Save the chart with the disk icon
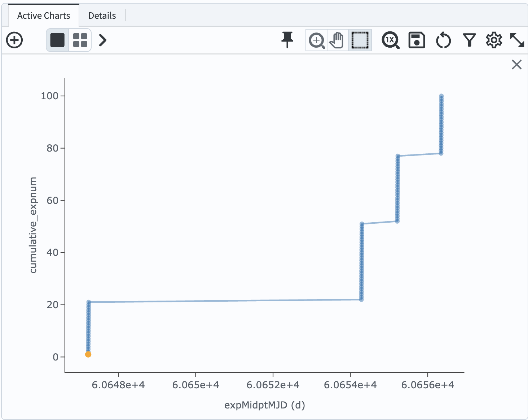528x420 pixels. pyautogui.click(x=417, y=40)
